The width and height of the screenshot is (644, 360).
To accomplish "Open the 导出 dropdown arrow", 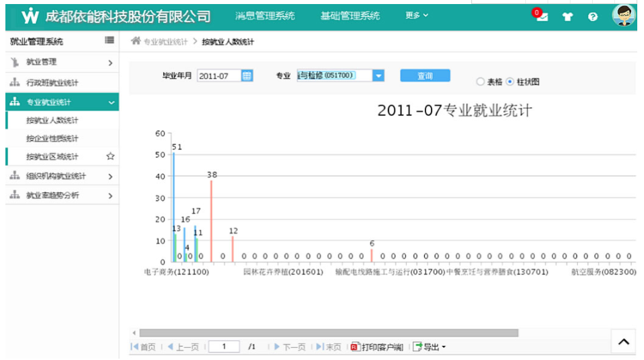I will (x=444, y=347).
